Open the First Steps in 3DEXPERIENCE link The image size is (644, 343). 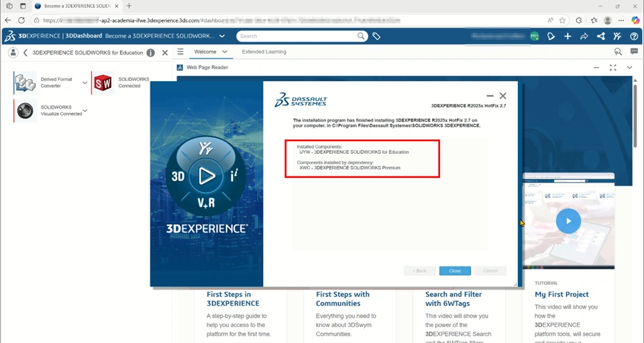233,299
